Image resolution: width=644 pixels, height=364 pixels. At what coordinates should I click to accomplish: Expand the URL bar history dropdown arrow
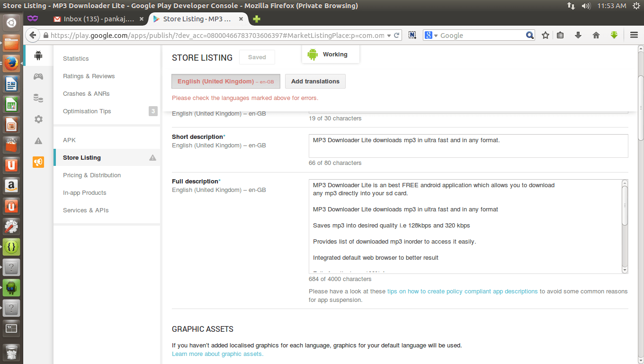point(389,36)
